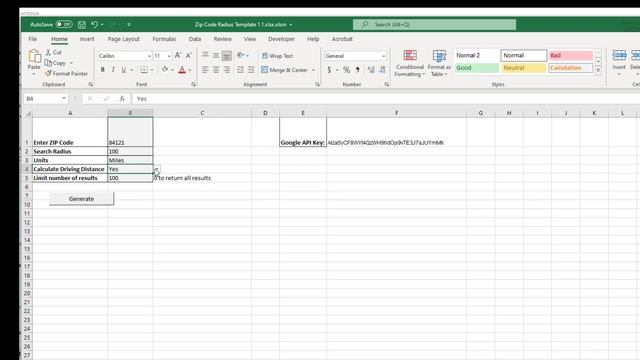The image size is (640, 360).
Task: Click the Orientation text angle icon
Action: 240,55
